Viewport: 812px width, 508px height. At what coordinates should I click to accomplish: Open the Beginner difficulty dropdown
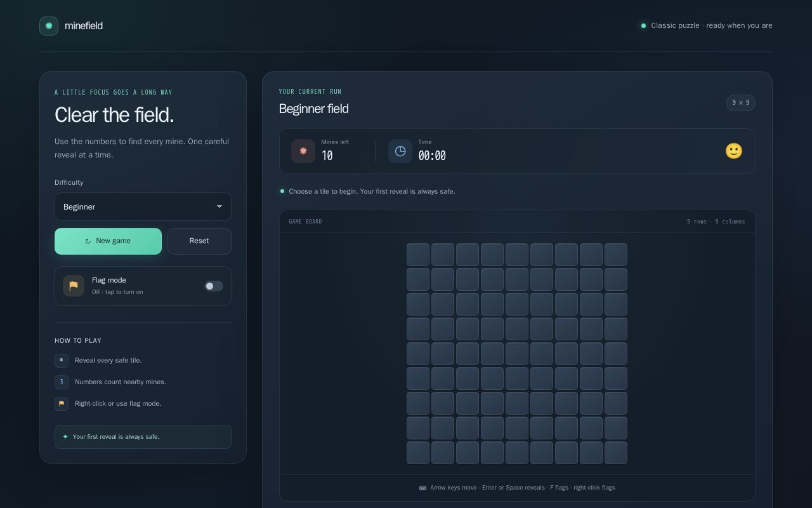[x=143, y=207]
